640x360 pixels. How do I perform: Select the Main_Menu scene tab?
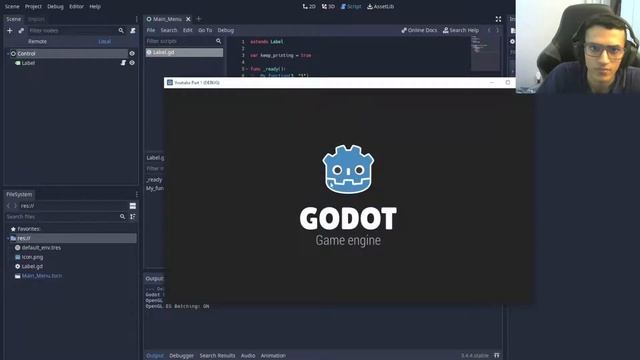[x=167, y=19]
